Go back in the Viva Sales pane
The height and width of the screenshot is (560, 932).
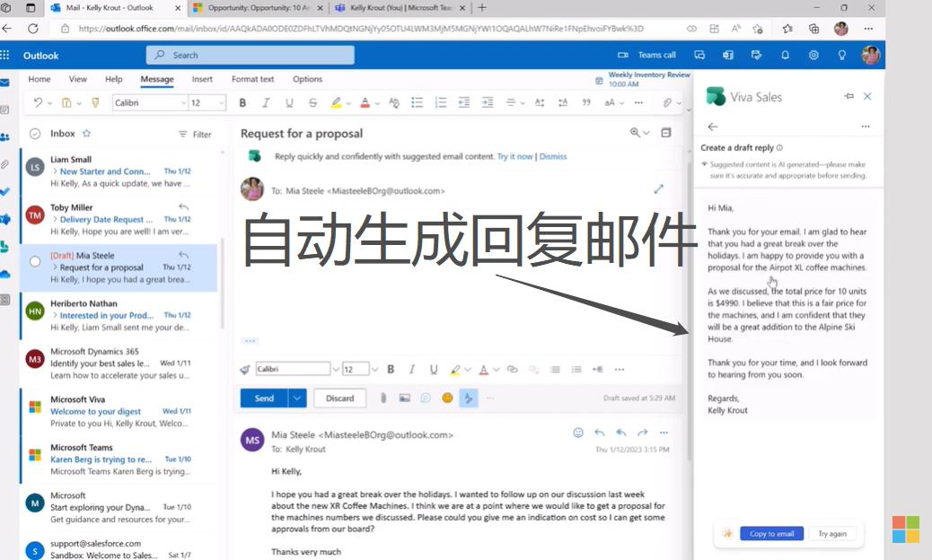pos(713,127)
